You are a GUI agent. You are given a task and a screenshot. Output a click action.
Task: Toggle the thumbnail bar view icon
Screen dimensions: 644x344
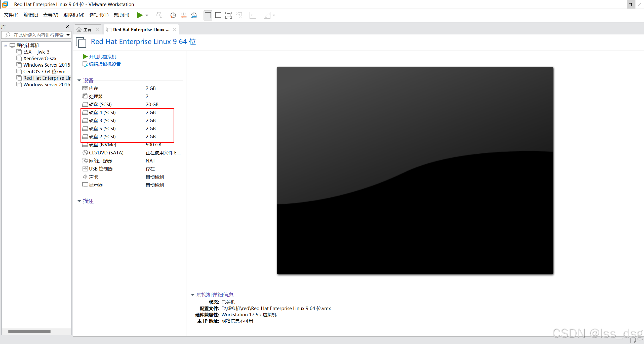coord(218,15)
